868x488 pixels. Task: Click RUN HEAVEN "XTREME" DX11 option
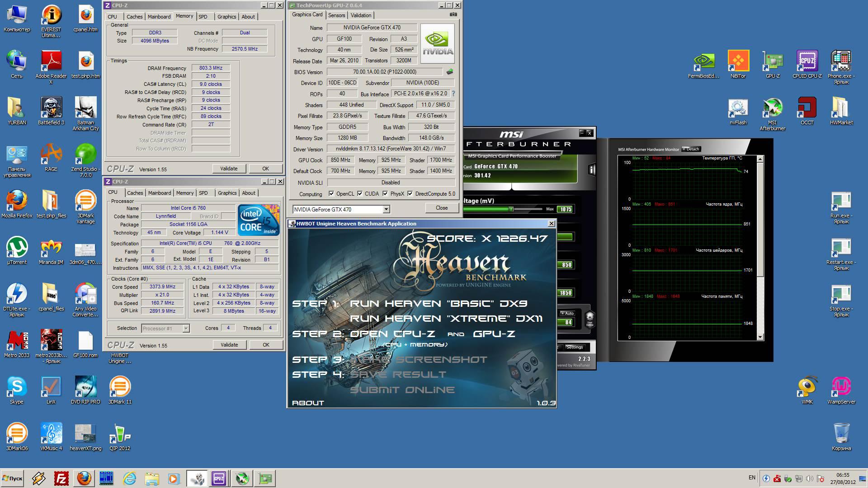click(446, 319)
